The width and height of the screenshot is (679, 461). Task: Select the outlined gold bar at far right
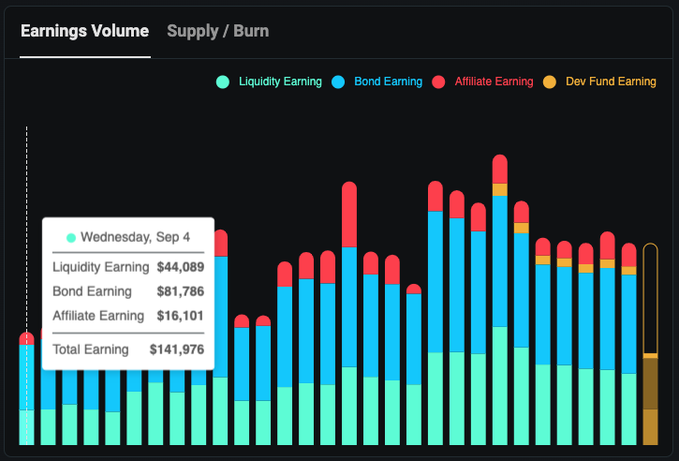650,345
